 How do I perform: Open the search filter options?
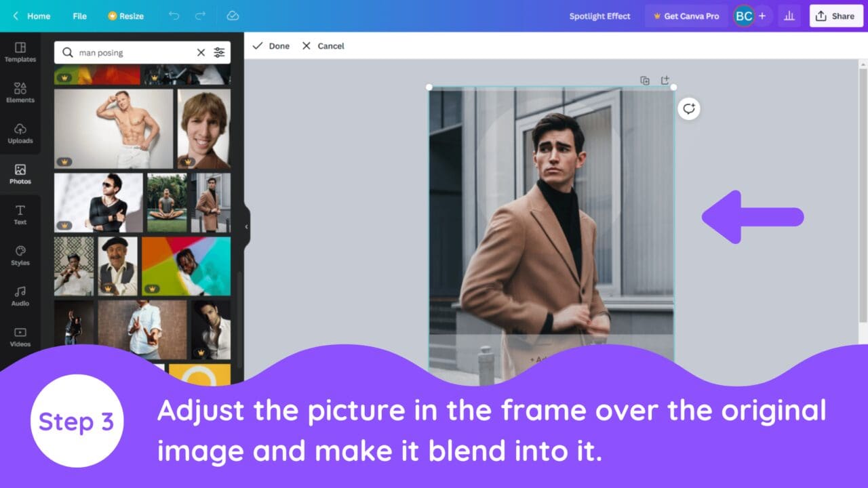coord(219,52)
